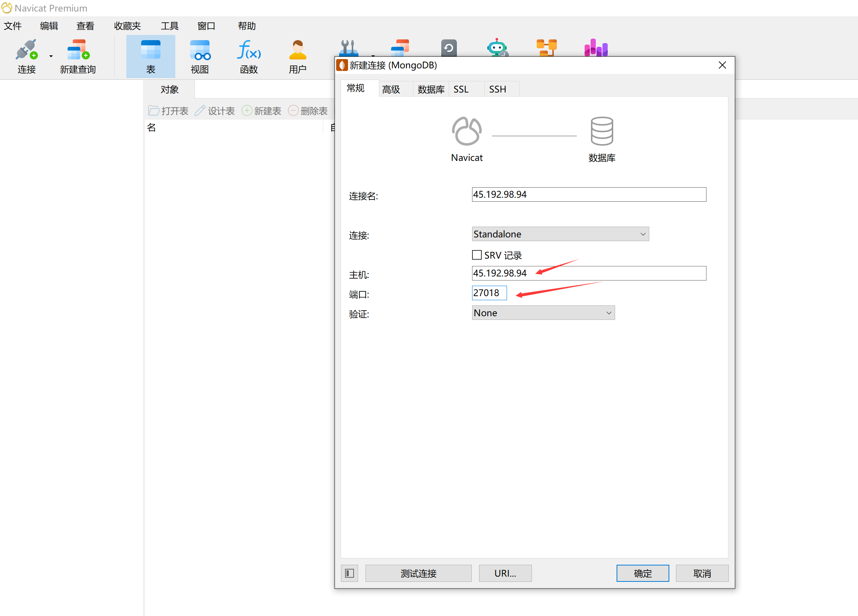Open the 新建查询 toolbar icon
The width and height of the screenshot is (858, 616).
78,50
